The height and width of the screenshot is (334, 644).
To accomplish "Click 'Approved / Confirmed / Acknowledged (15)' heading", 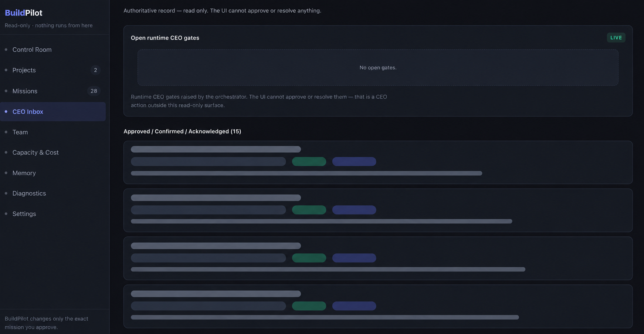I will tap(182, 131).
